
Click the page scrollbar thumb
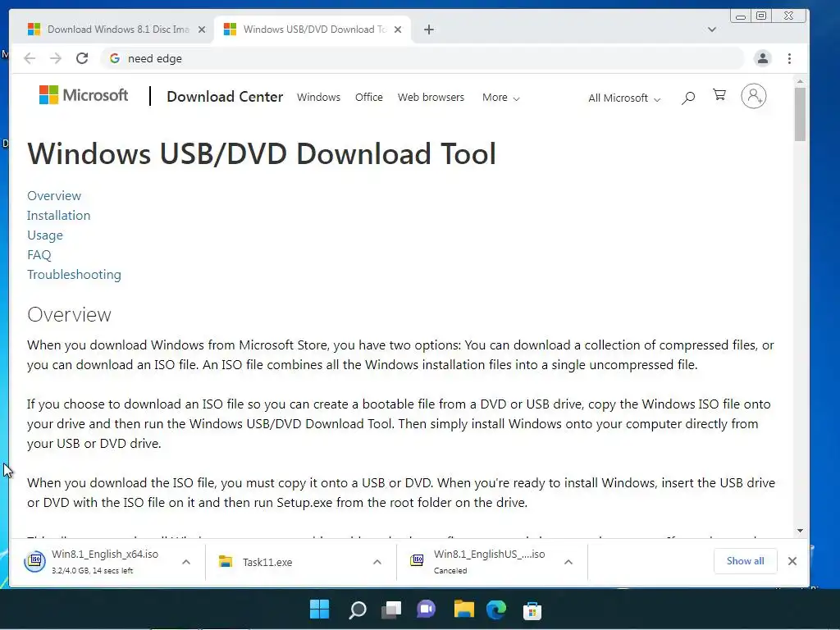[800, 114]
